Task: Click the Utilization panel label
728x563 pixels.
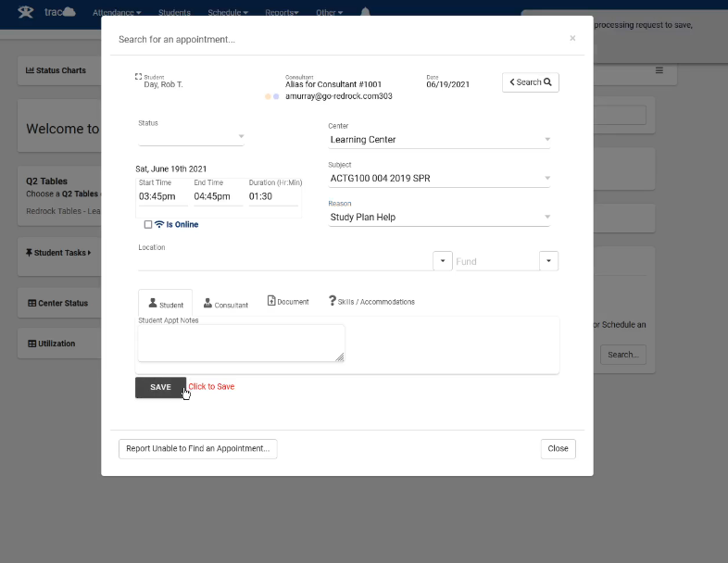Action: [56, 344]
